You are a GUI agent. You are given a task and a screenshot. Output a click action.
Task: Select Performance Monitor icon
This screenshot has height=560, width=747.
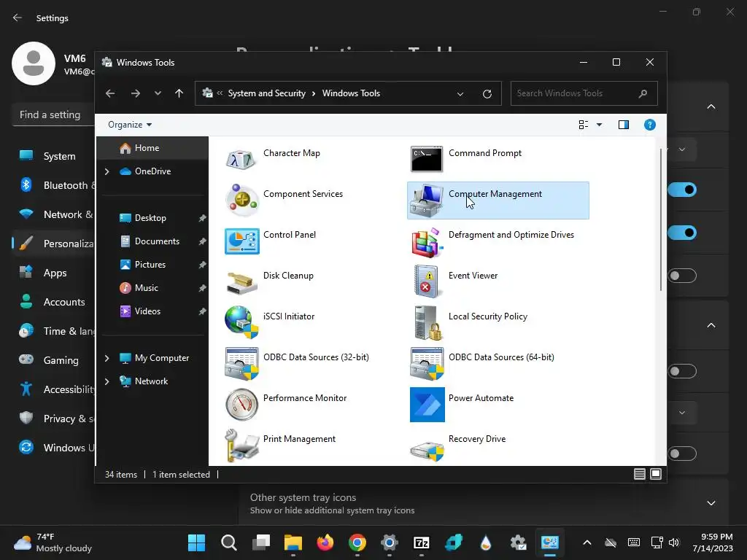[x=241, y=405]
